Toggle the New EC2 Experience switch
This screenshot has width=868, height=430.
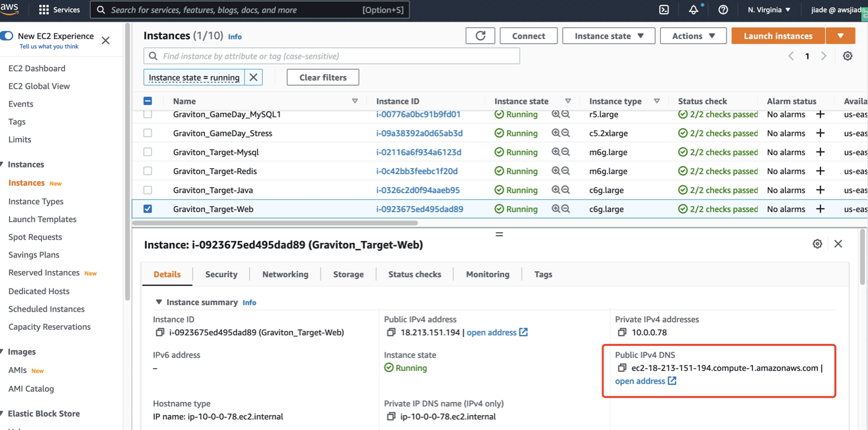pos(7,36)
